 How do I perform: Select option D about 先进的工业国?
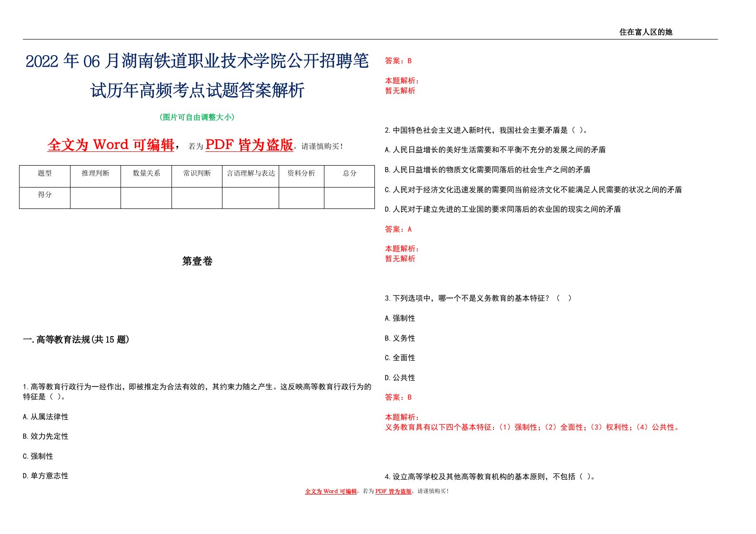[x=503, y=209]
